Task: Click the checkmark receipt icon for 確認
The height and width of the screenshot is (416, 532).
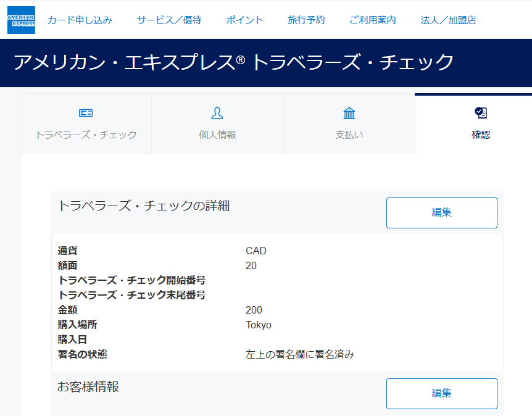Action: click(x=481, y=113)
